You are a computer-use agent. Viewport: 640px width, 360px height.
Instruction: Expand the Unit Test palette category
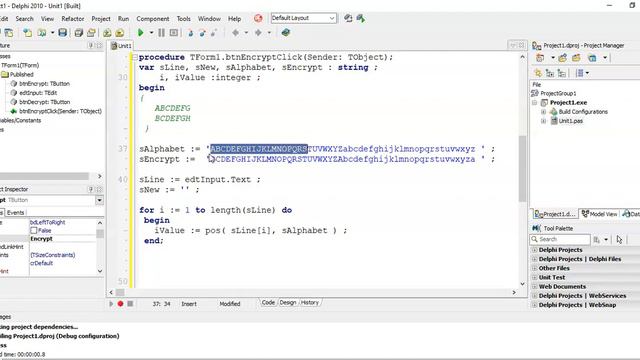535,278
